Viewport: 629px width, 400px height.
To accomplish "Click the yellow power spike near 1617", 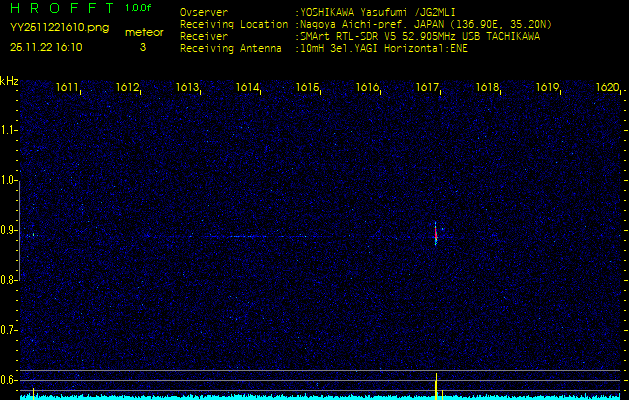I will [436, 385].
